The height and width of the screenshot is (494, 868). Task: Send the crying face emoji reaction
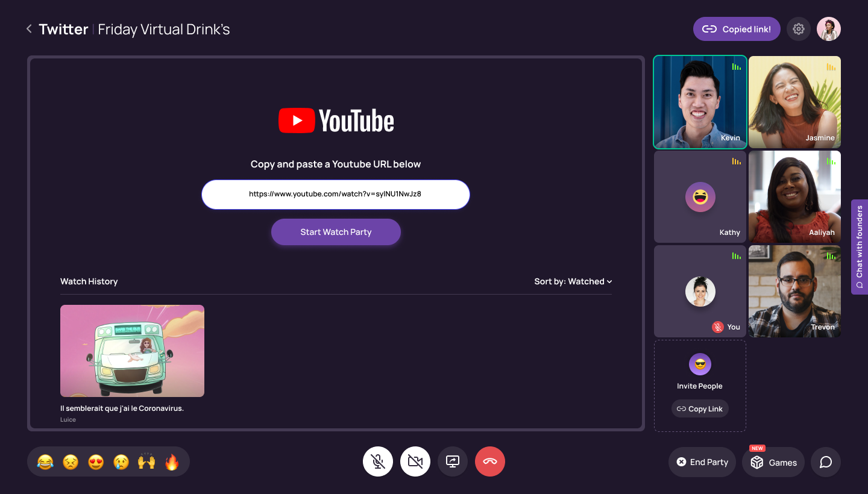[121, 462]
